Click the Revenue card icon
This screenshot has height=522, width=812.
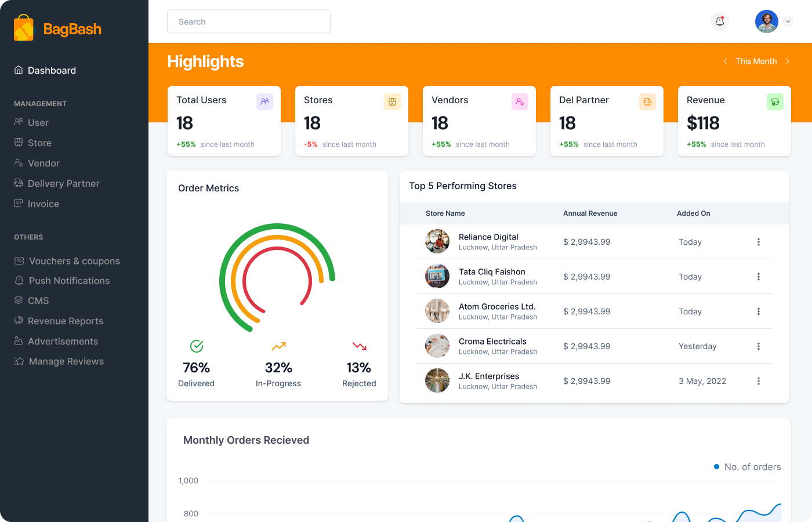pyautogui.click(x=775, y=101)
